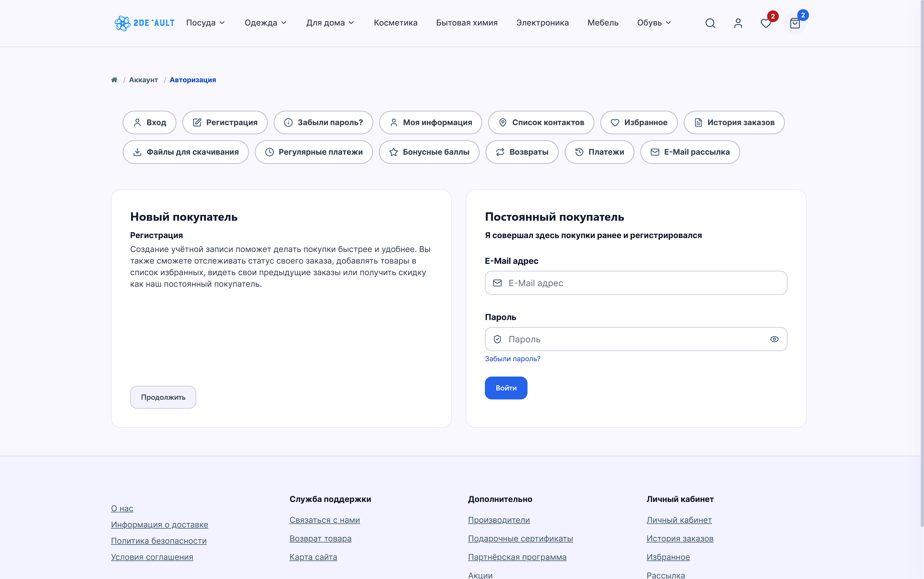Select the Вход account pill

click(149, 123)
